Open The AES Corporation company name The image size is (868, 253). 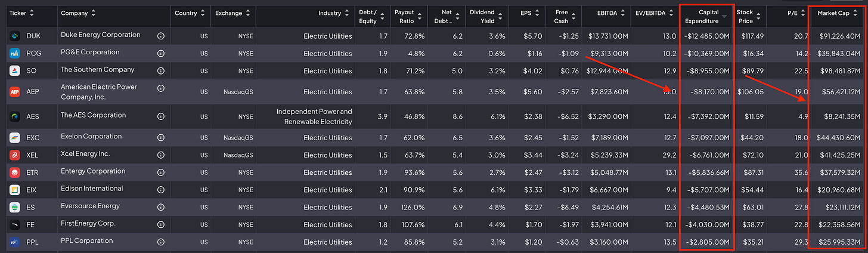tap(93, 116)
